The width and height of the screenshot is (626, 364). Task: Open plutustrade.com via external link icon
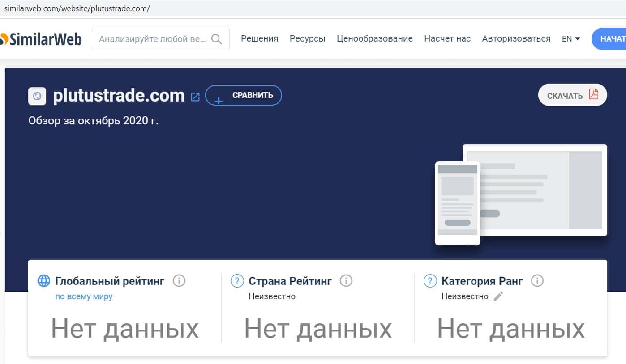(x=195, y=97)
